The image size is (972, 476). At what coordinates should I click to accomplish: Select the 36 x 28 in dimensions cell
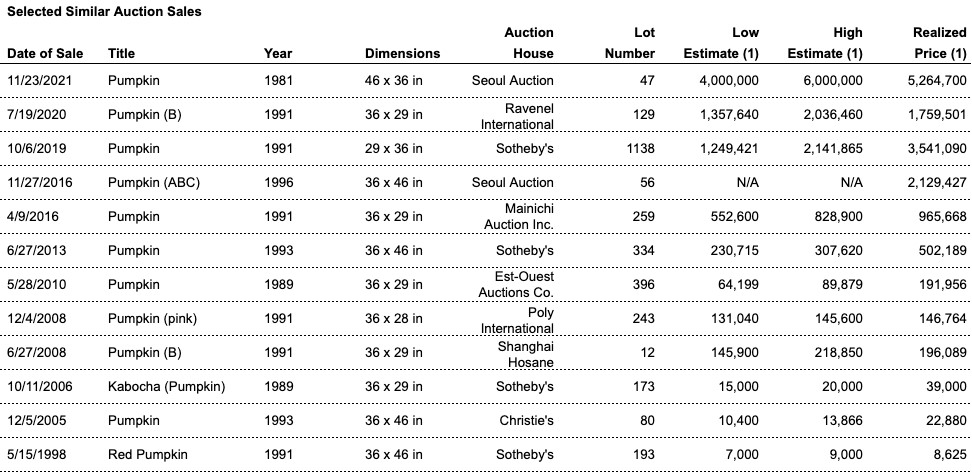(394, 318)
